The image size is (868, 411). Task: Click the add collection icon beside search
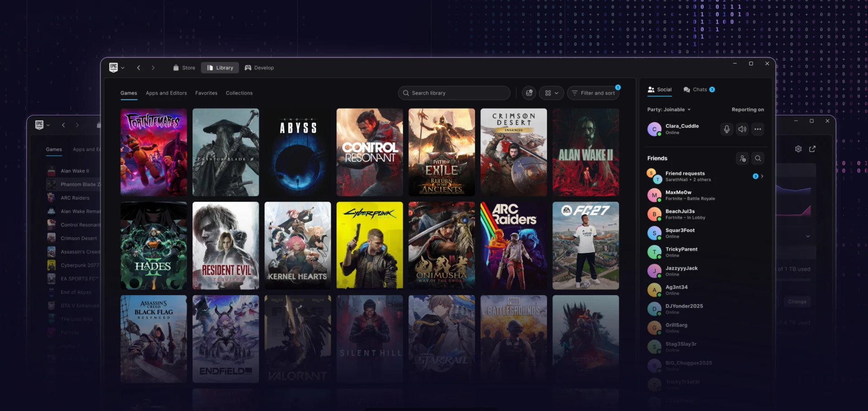pyautogui.click(x=529, y=93)
